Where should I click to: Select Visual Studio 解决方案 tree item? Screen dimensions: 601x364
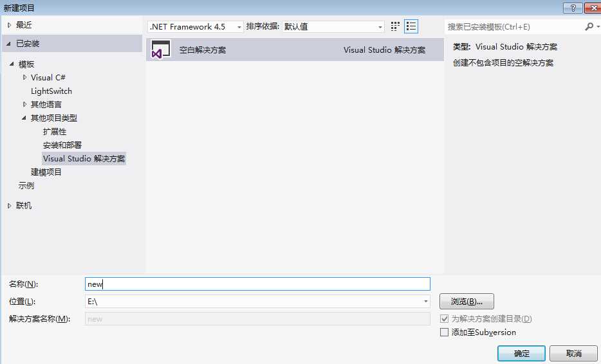[x=84, y=159]
